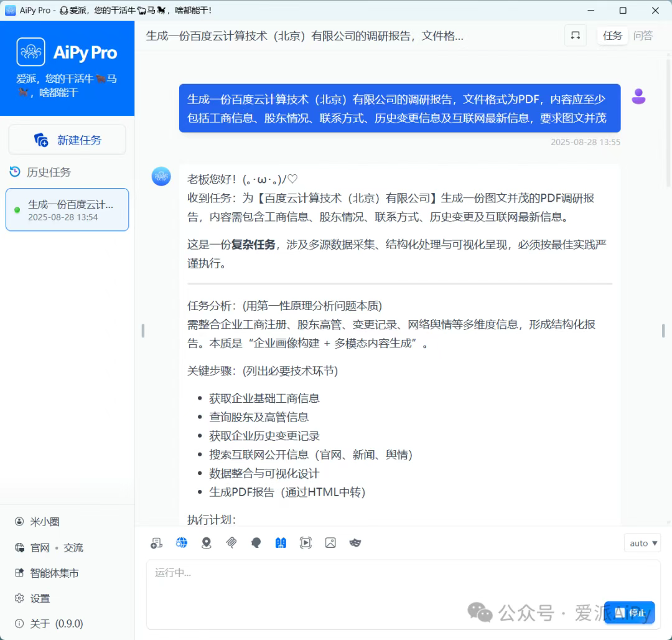The height and width of the screenshot is (640, 672).
Task: Stop the running task
Action: pyautogui.click(x=629, y=612)
